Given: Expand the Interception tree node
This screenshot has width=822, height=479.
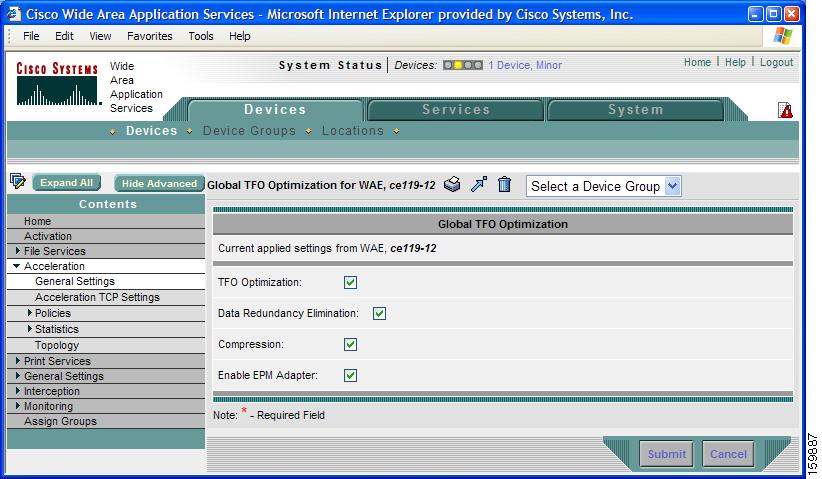Looking at the screenshot, I should (x=18, y=390).
